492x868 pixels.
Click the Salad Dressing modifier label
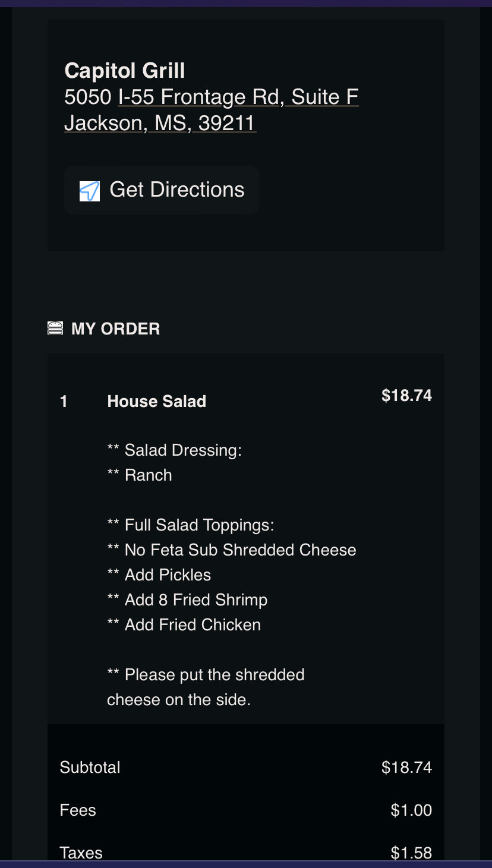[x=174, y=450]
